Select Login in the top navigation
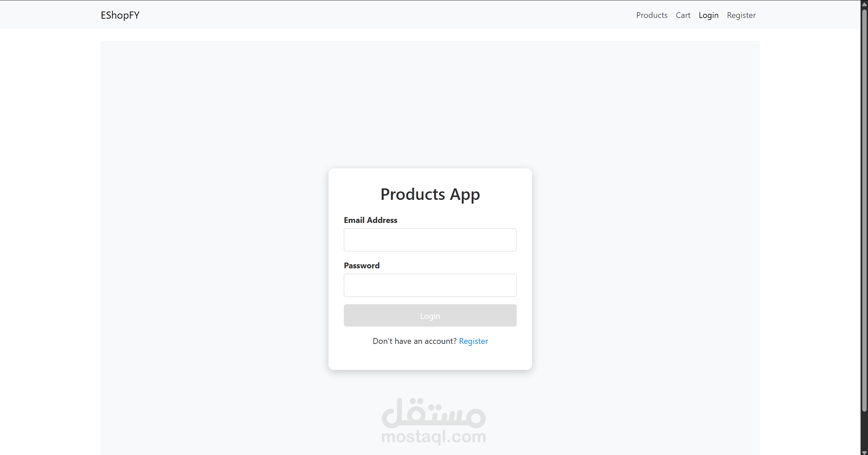The image size is (868, 455). point(708,15)
